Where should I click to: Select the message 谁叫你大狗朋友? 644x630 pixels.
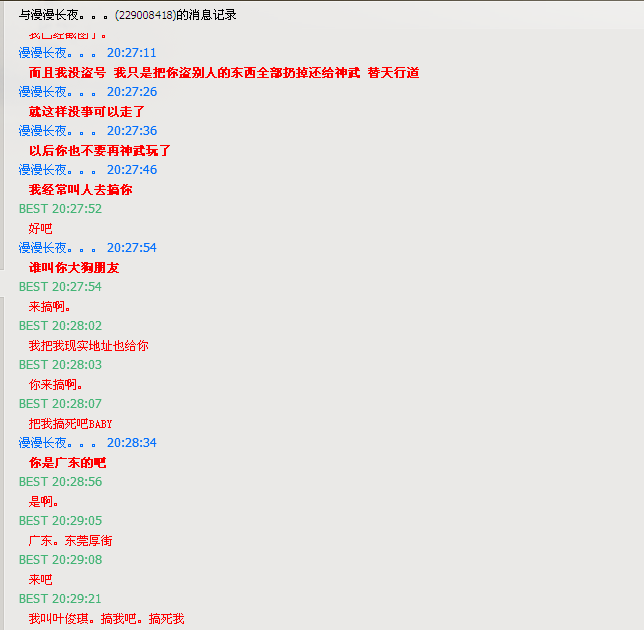tap(74, 268)
